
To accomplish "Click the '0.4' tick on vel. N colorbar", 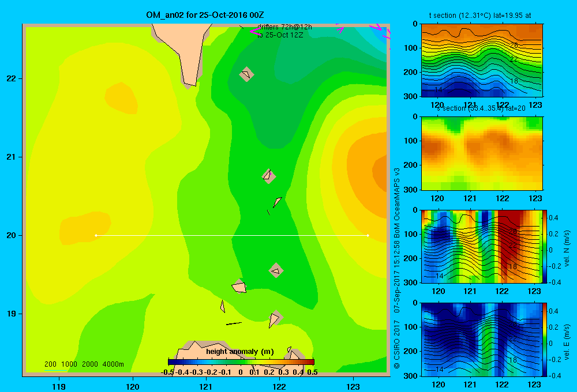I will [x=553, y=218].
